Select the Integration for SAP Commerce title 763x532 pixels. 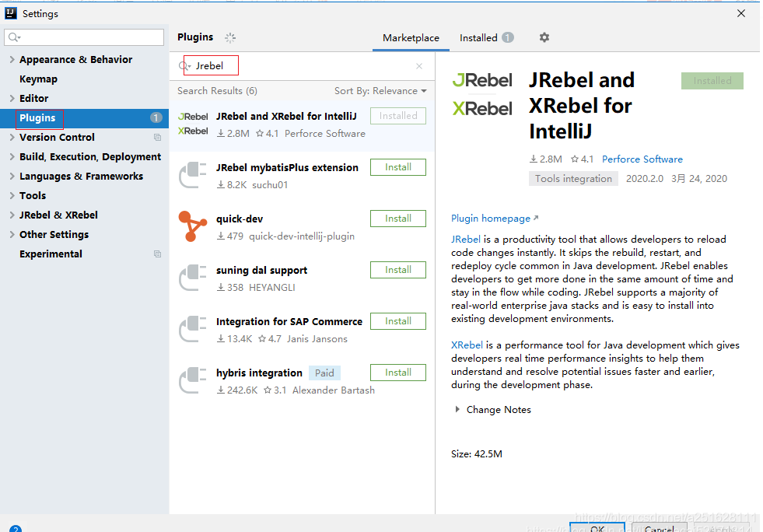pyautogui.click(x=289, y=322)
